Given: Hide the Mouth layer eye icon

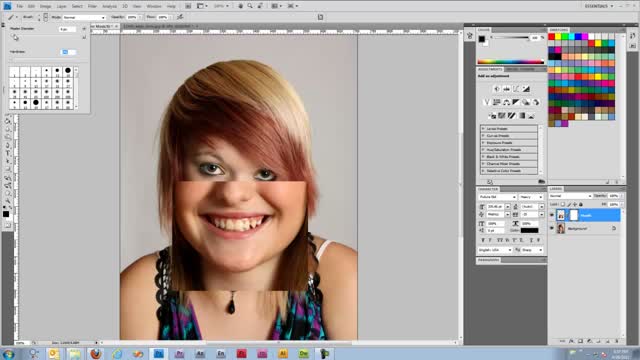Looking at the screenshot, I should point(552,215).
